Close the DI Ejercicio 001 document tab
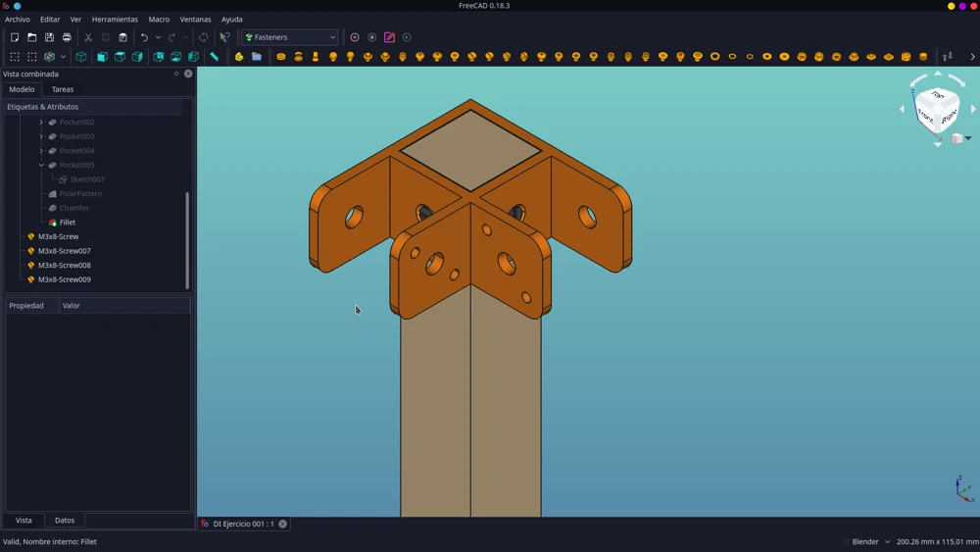 (x=282, y=524)
